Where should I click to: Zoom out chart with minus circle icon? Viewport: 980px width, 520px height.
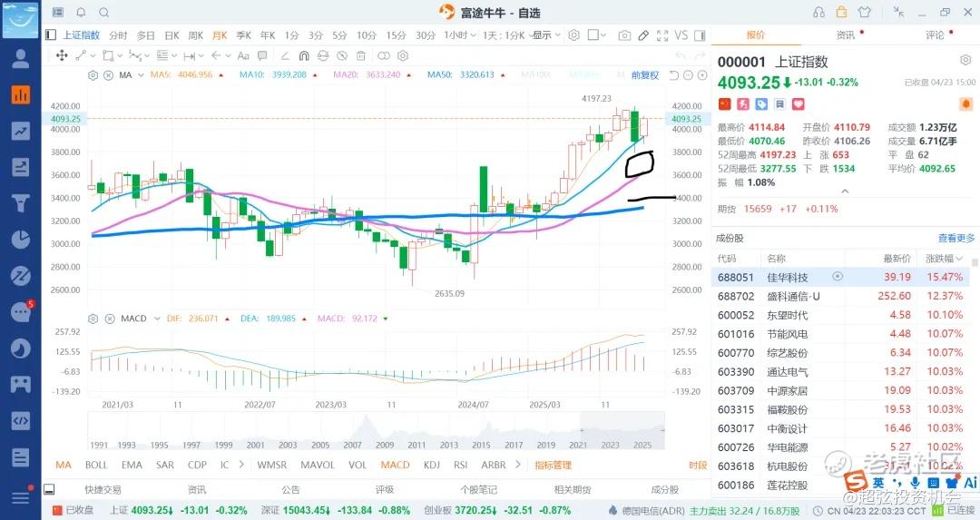click(688, 75)
